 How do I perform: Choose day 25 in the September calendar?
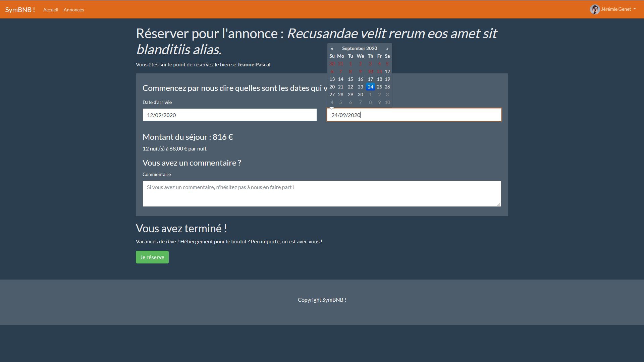pos(379,87)
